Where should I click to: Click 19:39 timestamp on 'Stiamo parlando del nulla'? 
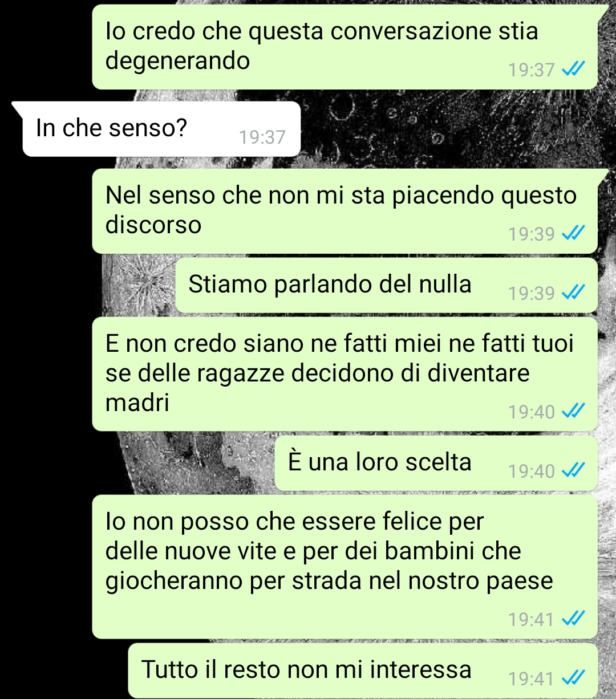click(531, 294)
